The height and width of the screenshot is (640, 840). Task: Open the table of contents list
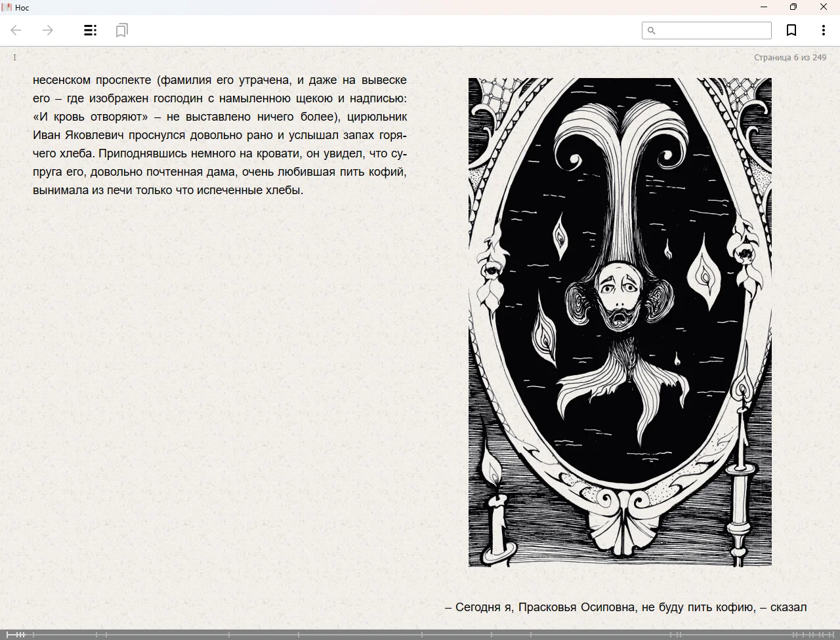coord(91,30)
